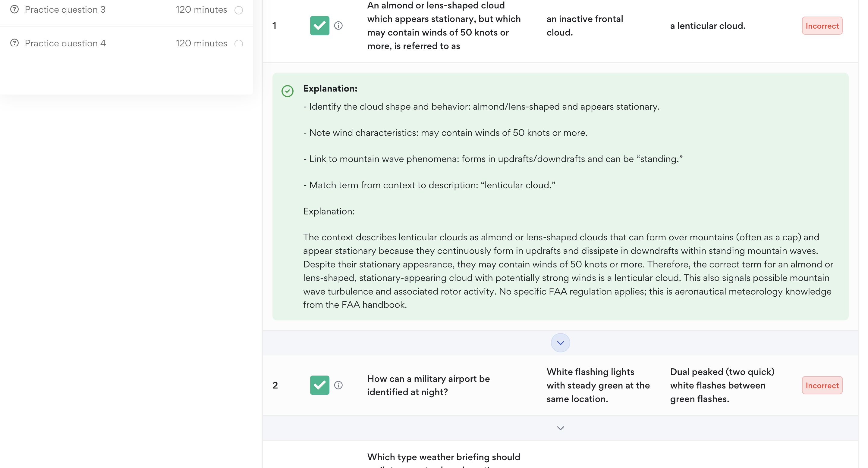Image resolution: width=868 pixels, height=468 pixels.
Task: Click the military airport question text
Action: coord(428,385)
